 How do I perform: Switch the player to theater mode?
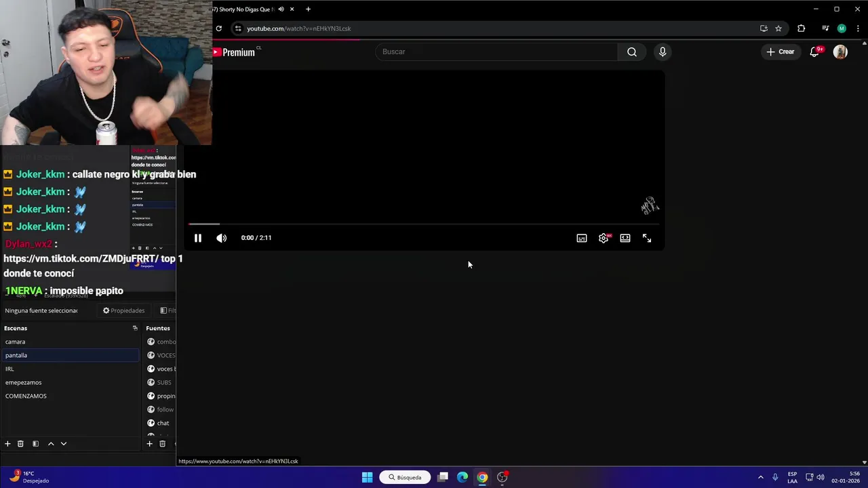pyautogui.click(x=625, y=238)
